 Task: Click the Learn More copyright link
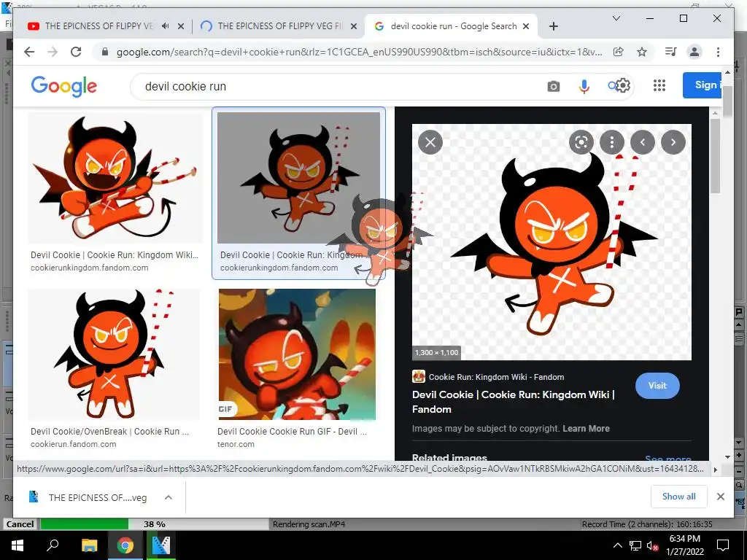point(586,428)
